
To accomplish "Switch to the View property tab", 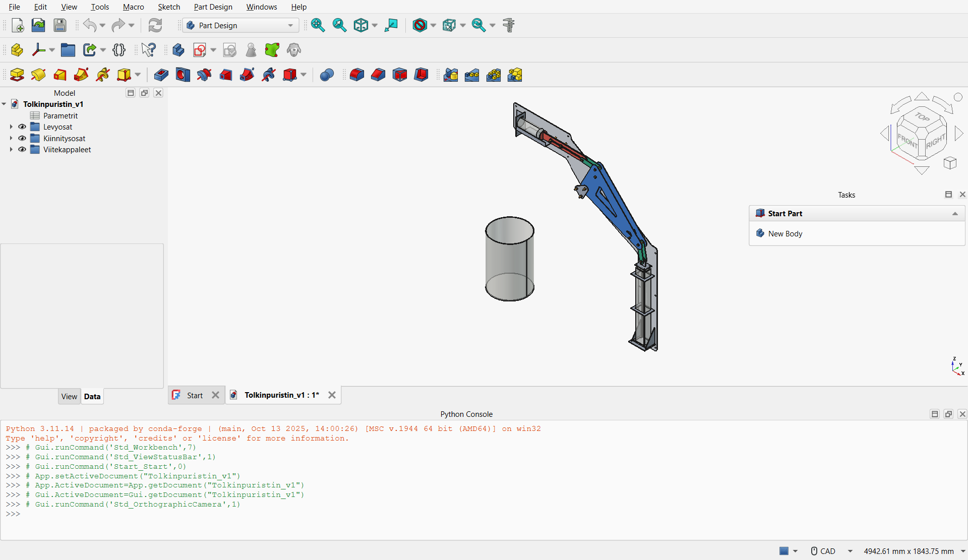I will pyautogui.click(x=69, y=397).
